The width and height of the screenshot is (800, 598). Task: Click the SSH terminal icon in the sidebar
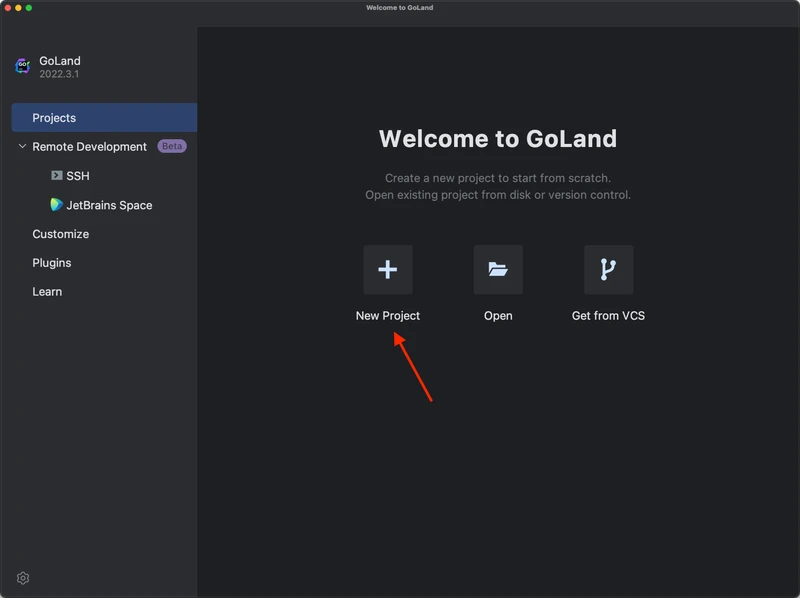(57, 176)
